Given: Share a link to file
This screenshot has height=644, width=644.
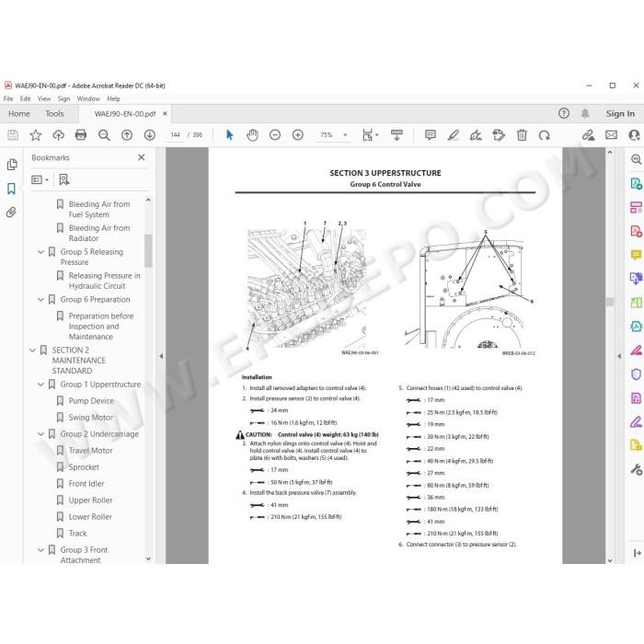Looking at the screenshot, I should pyautogui.click(x=588, y=135).
